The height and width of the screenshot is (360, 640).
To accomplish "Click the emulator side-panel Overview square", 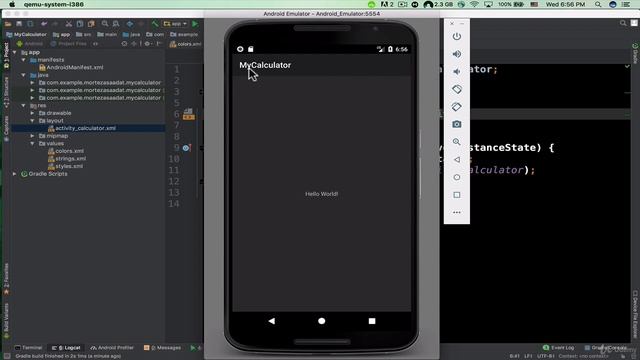I will coord(457,195).
